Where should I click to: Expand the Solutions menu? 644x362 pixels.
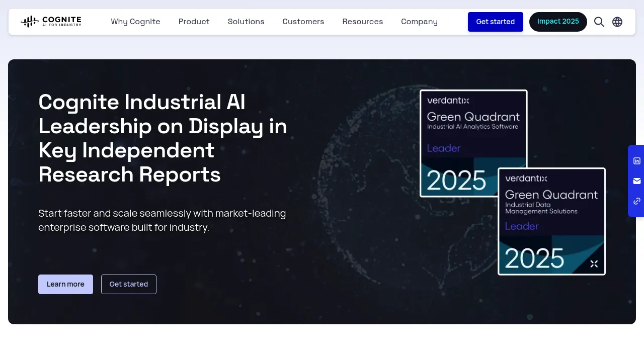[x=246, y=22]
